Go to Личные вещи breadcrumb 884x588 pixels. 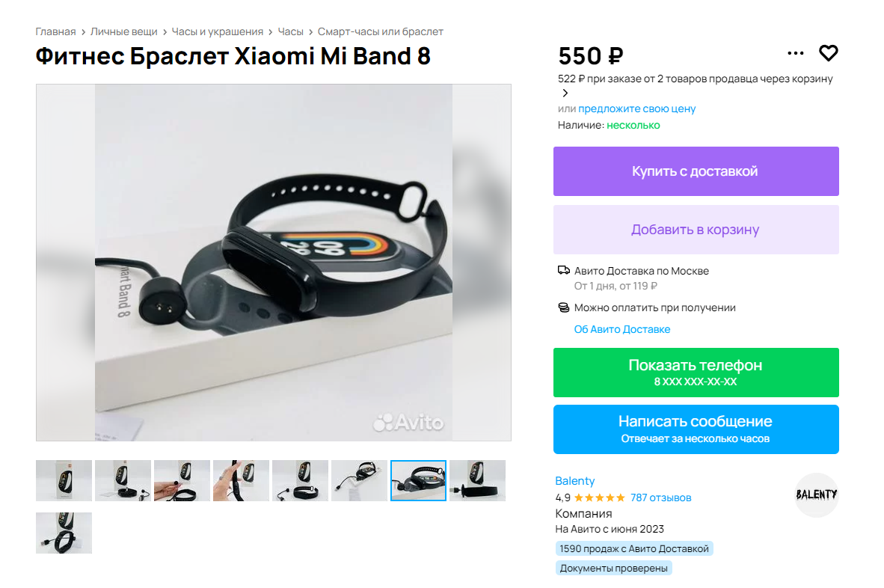123,31
